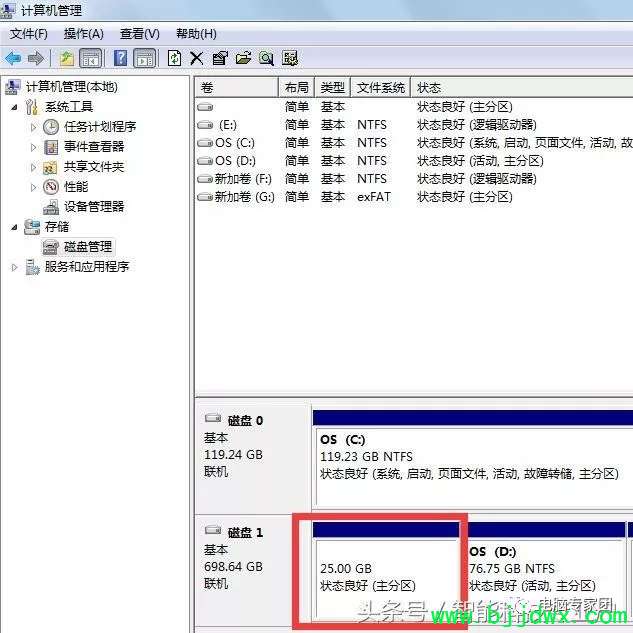Click the Forward arrow toolbar icon
633x633 pixels.
coord(36,59)
